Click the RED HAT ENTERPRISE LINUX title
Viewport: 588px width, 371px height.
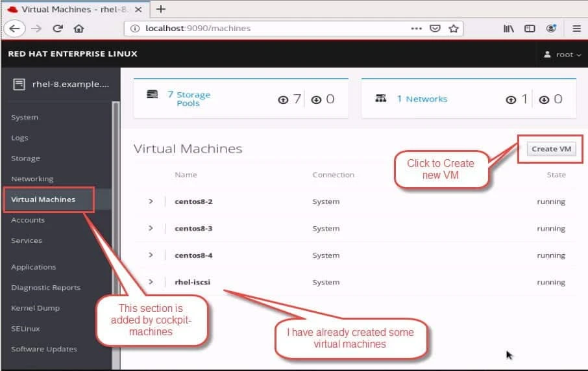pyautogui.click(x=73, y=54)
